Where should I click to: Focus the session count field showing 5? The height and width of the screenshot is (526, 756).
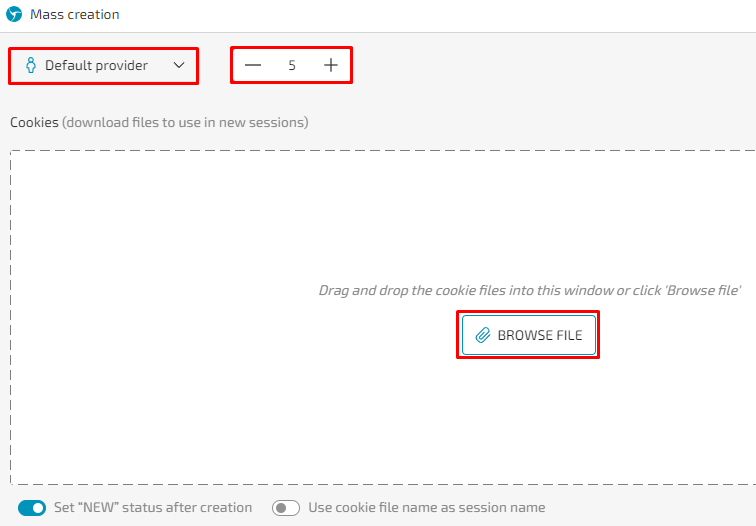tap(292, 65)
